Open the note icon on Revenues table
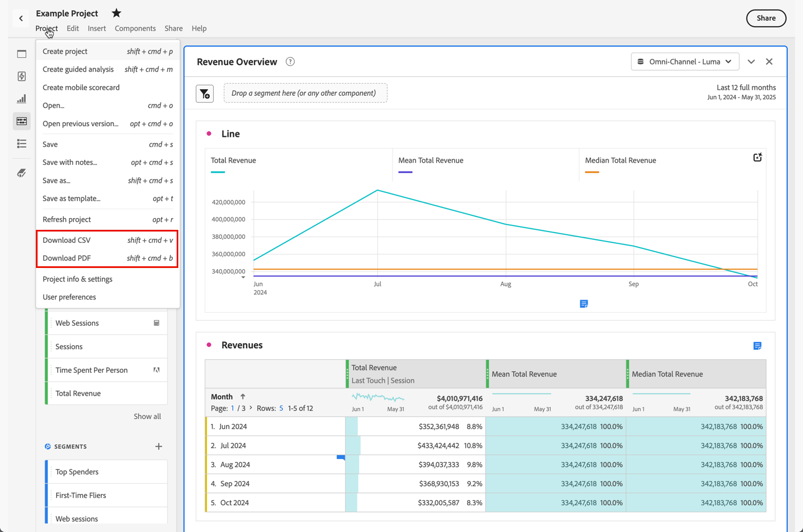 click(x=757, y=346)
